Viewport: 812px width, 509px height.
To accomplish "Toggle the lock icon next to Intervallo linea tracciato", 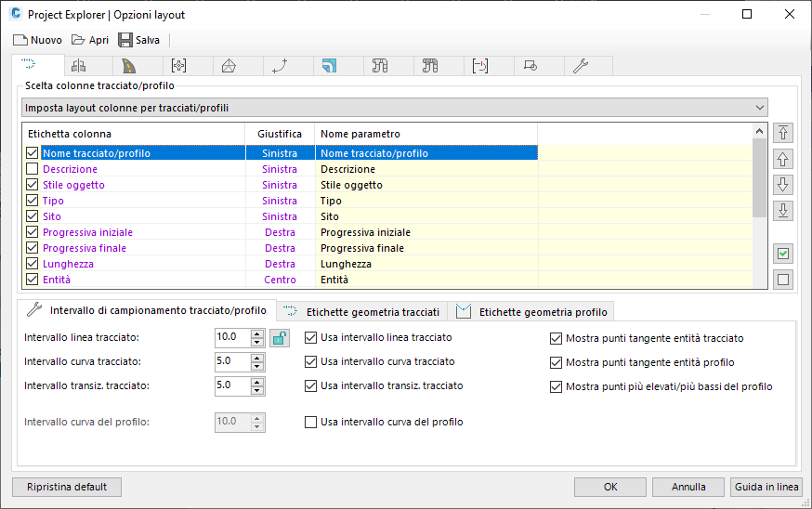I will click(x=280, y=338).
